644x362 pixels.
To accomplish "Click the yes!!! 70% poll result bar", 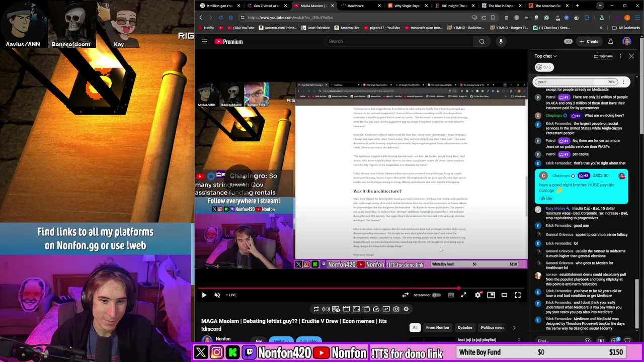I will (x=577, y=82).
